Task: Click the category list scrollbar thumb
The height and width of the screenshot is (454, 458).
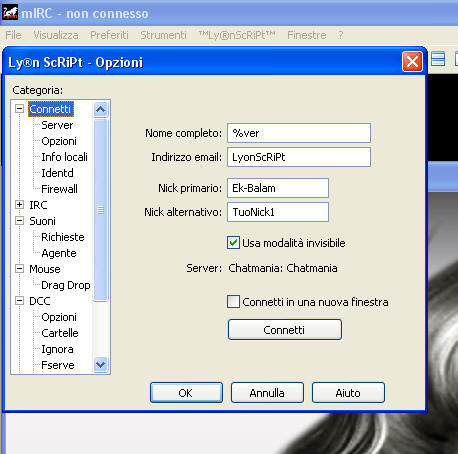Action: pyautogui.click(x=100, y=210)
